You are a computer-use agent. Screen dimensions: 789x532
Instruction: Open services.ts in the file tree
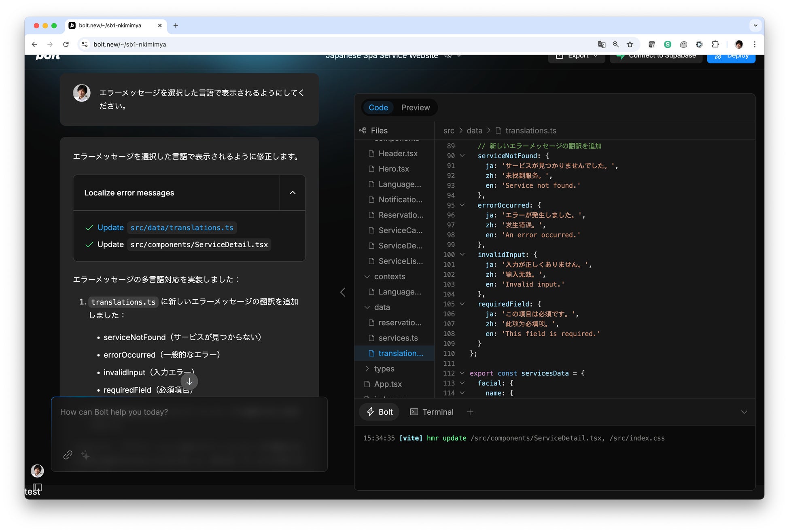(x=398, y=338)
